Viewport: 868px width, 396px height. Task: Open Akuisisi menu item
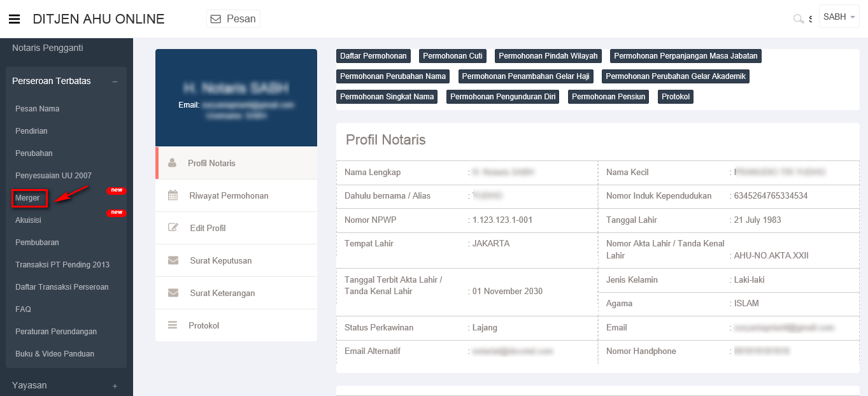click(x=28, y=220)
